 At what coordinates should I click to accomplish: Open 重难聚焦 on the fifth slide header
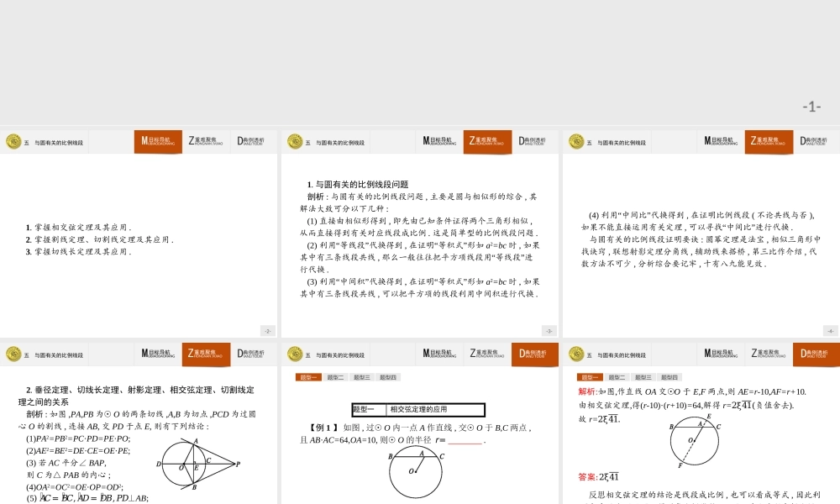[x=488, y=354]
